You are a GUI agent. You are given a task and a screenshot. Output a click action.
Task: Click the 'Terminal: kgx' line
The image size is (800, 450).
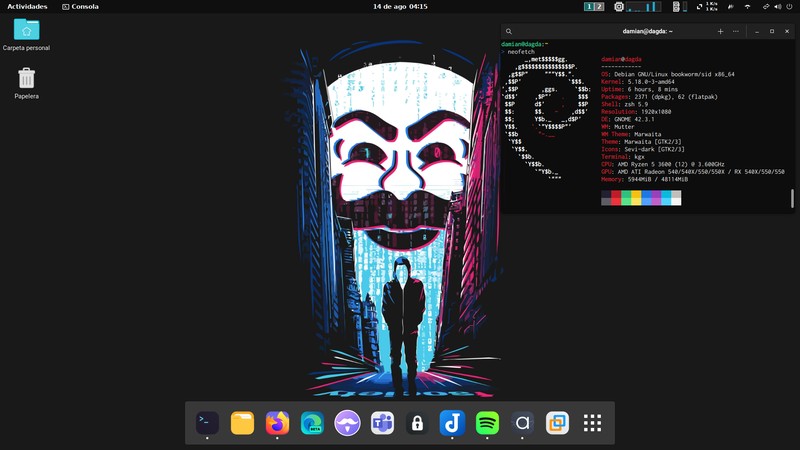tap(623, 157)
